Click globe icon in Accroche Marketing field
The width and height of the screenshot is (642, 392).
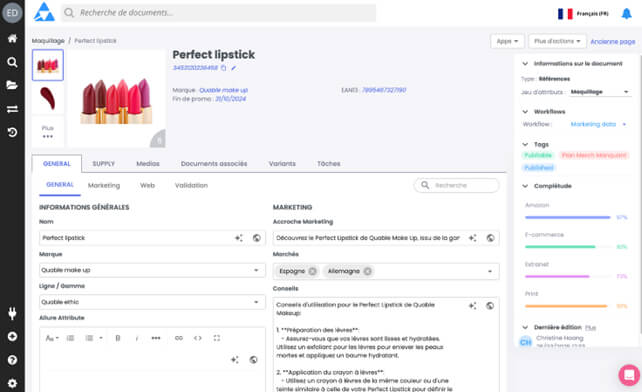coord(490,238)
